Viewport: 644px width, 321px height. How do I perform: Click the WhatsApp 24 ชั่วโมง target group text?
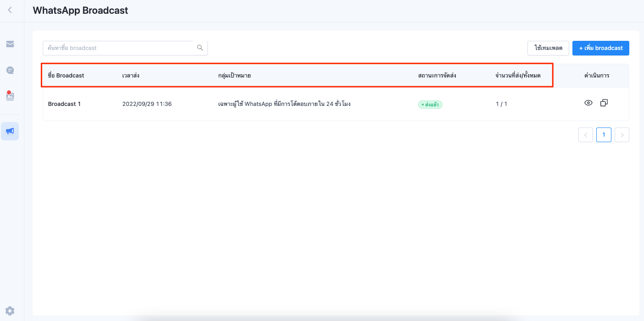coord(284,104)
